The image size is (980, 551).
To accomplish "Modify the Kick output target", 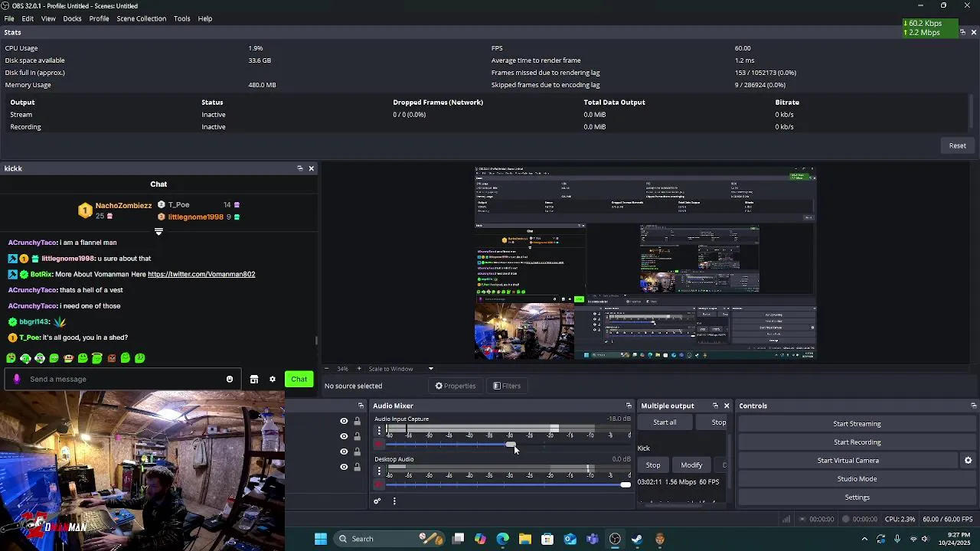I will pyautogui.click(x=691, y=465).
